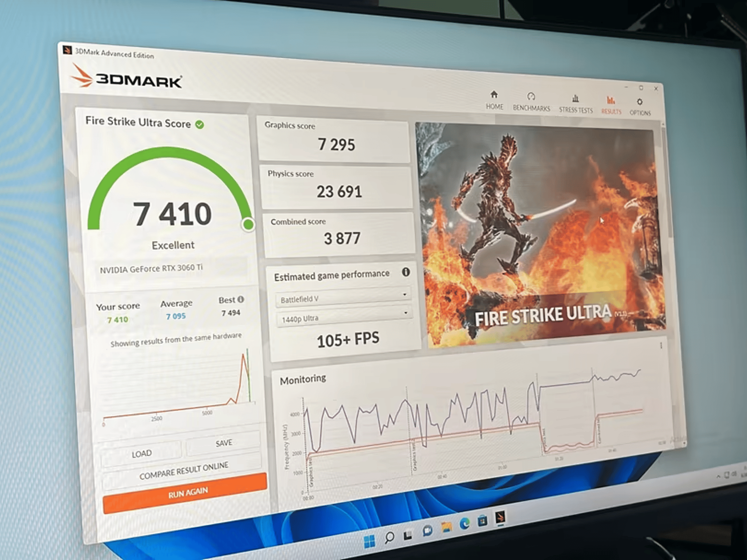Click the orange RUN AGAIN button
This screenshot has height=560, width=747.
(185, 493)
